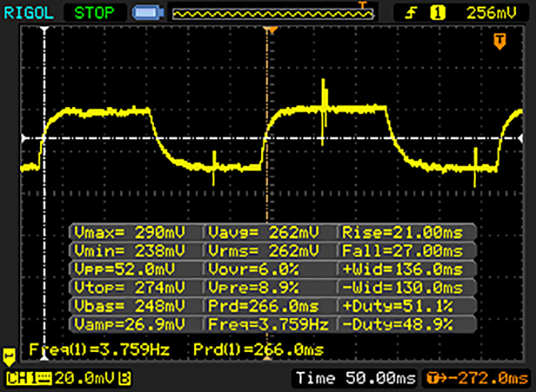Click the Vpre=8.9% measurement
The height and width of the screenshot is (392, 536).
(253, 288)
